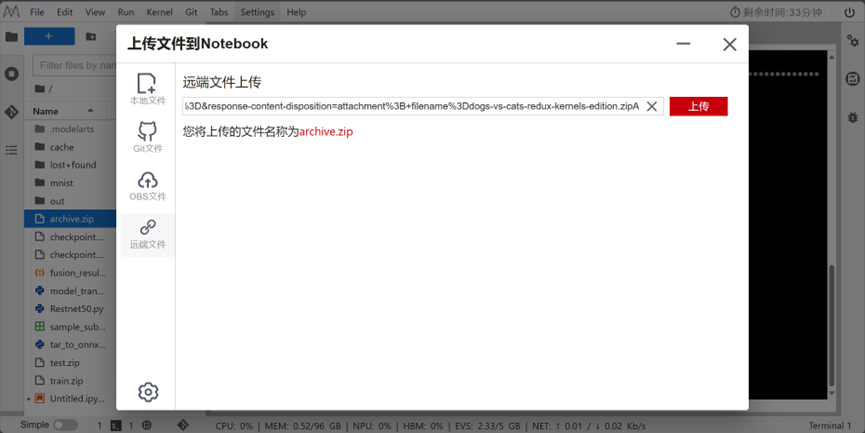The image size is (865, 433).
Task: Select Restnet50.py file
Action: pos(70,309)
